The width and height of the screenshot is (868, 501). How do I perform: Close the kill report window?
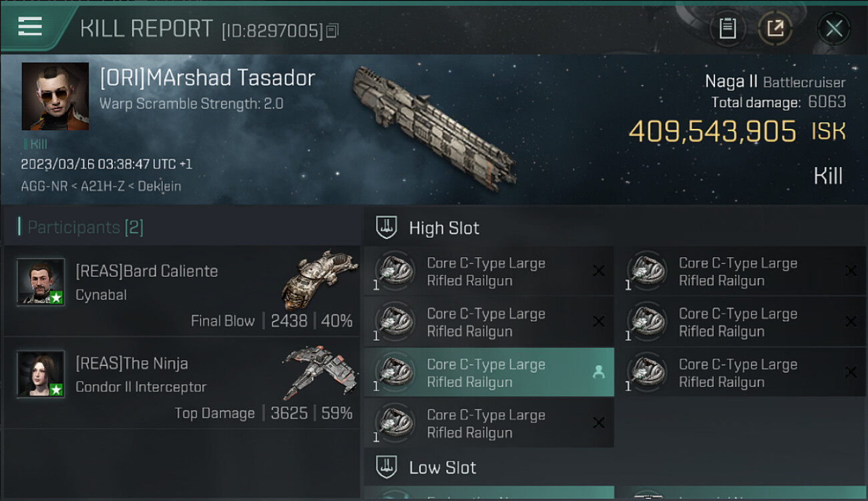point(833,29)
